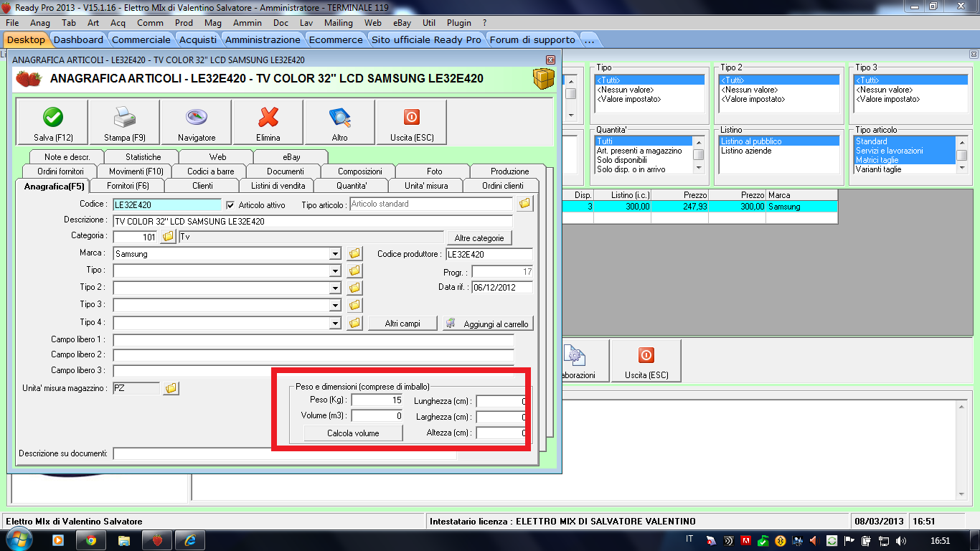Open the Movimenti (F10) tab

tap(136, 171)
